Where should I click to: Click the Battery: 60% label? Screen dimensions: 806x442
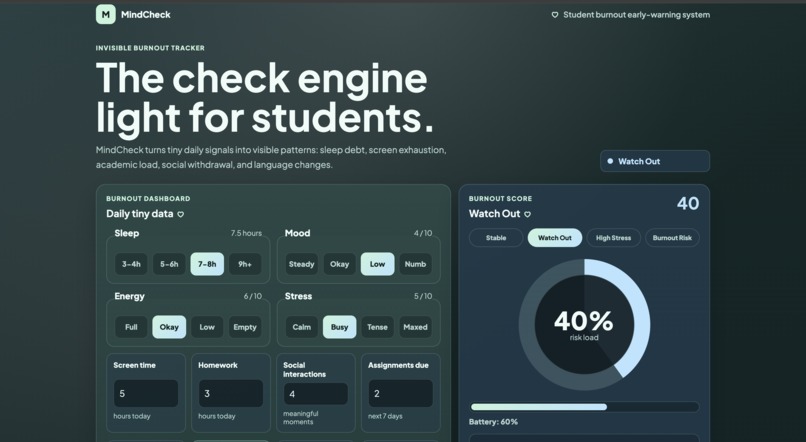[x=493, y=422]
